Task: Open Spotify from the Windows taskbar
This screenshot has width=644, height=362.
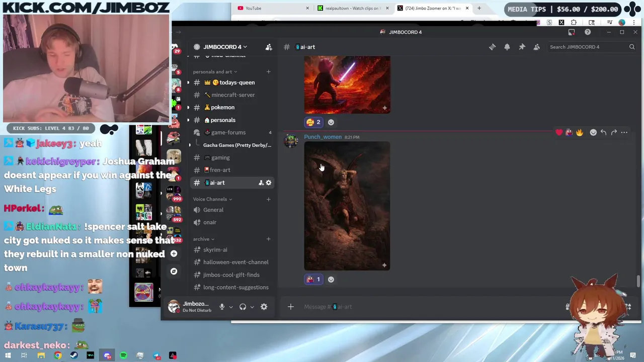Action: coord(123,355)
